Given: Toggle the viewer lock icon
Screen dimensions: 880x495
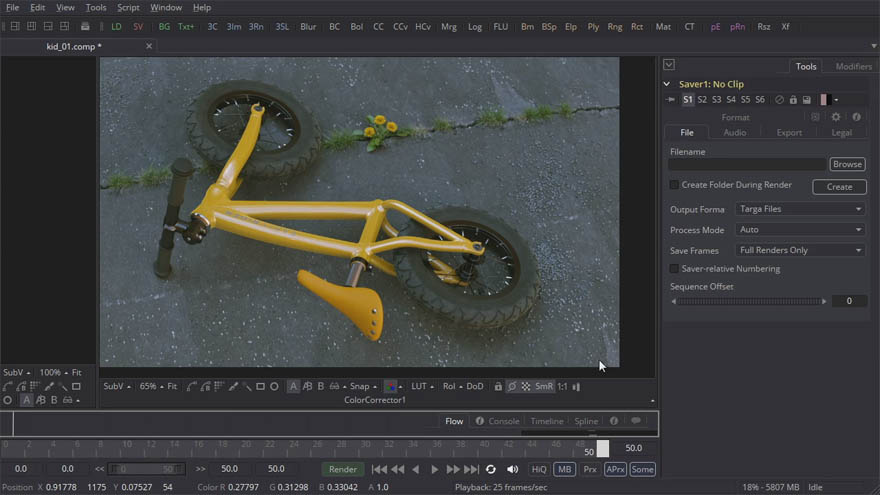Looking at the screenshot, I should [x=498, y=386].
